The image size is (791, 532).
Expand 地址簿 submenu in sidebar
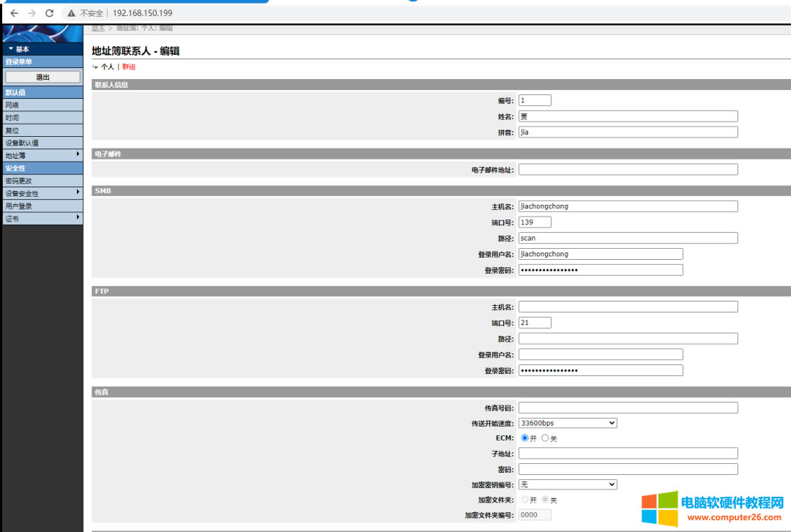(x=42, y=155)
